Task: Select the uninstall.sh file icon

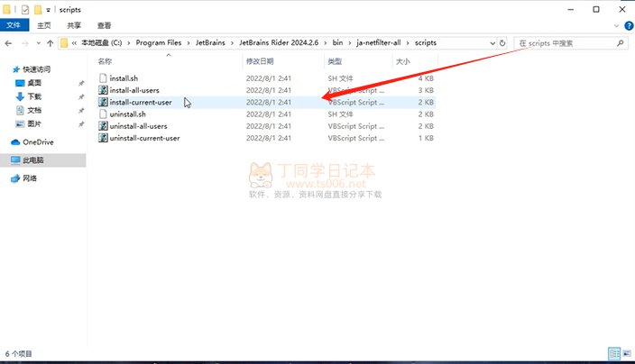Action: point(103,114)
